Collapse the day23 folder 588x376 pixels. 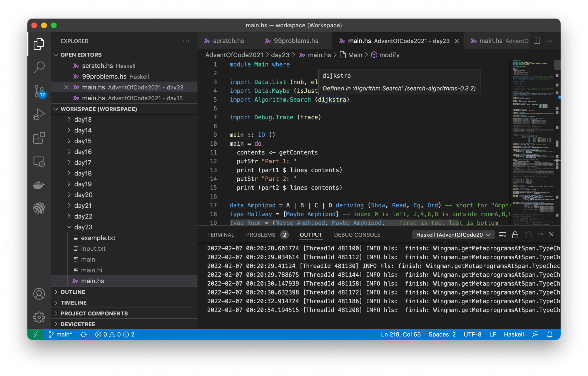pyautogui.click(x=83, y=227)
